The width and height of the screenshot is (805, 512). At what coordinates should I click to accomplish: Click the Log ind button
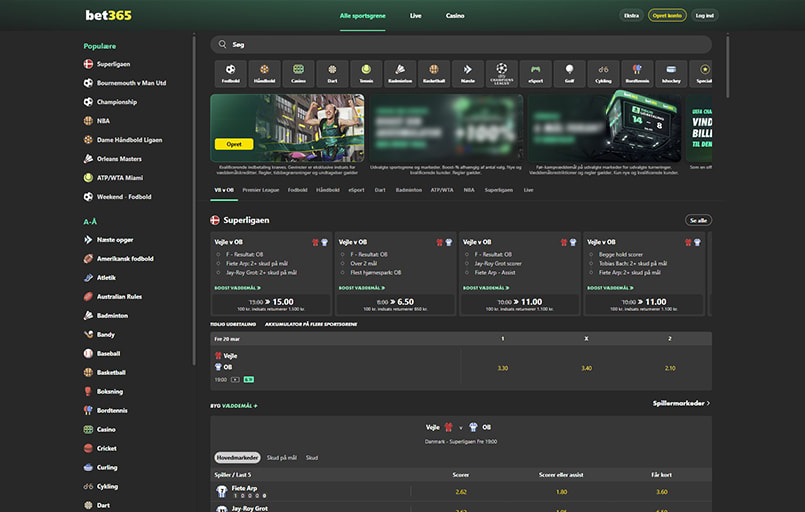point(704,15)
